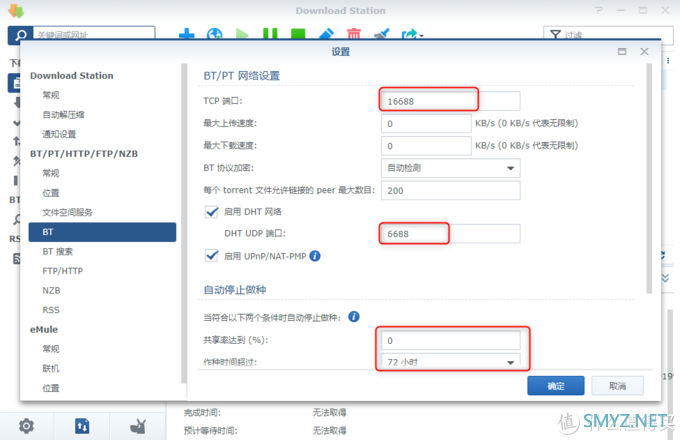Open the BT 协议加密 dropdown
The height and width of the screenshot is (440, 680).
451,168
